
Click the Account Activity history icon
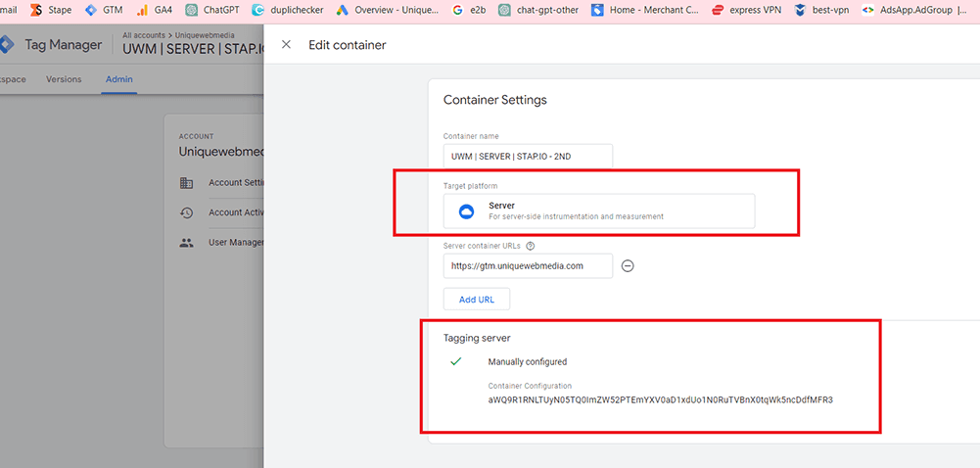(x=186, y=212)
